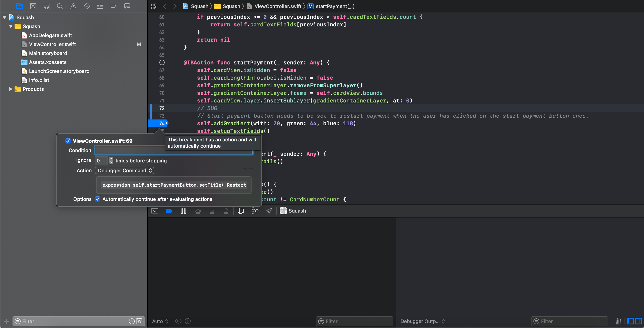Image resolution: width=644 pixels, height=328 pixels.
Task: Open the Debugger Command action dropdown
Action: coord(124,170)
